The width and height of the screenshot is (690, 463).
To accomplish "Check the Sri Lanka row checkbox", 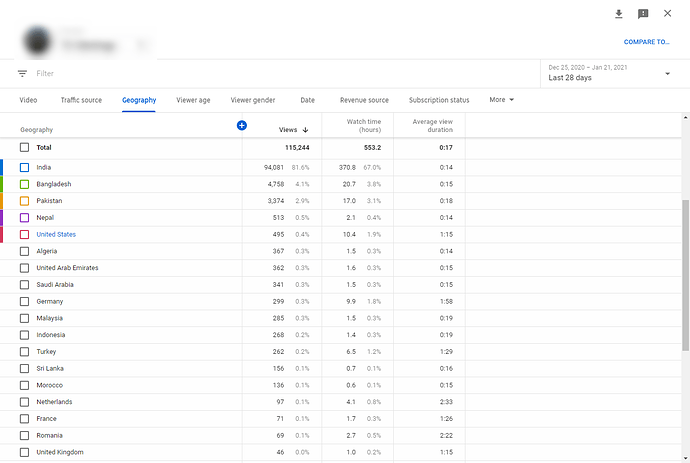I will pos(25,368).
